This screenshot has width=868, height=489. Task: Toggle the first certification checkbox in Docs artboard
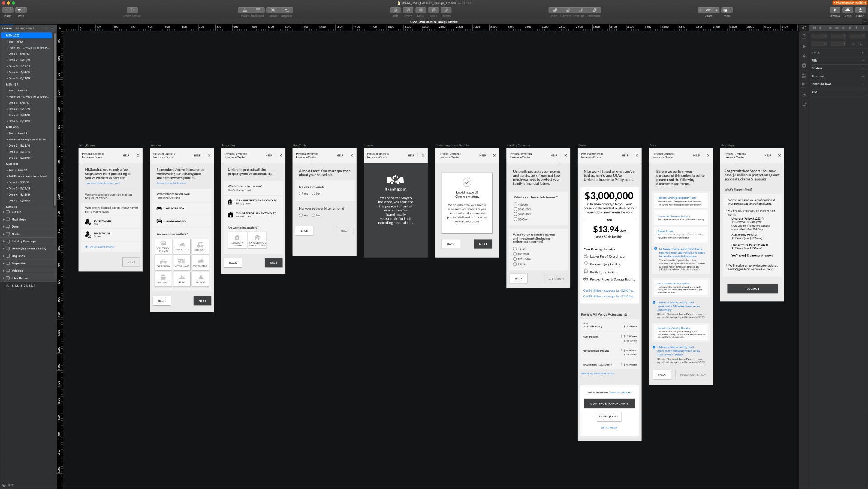pyautogui.click(x=655, y=249)
